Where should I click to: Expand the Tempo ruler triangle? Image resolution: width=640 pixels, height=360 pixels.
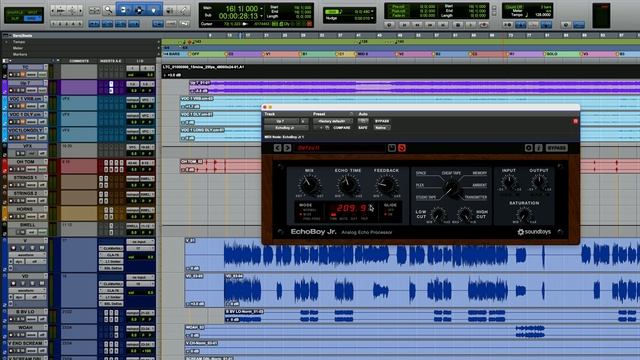tap(7, 42)
